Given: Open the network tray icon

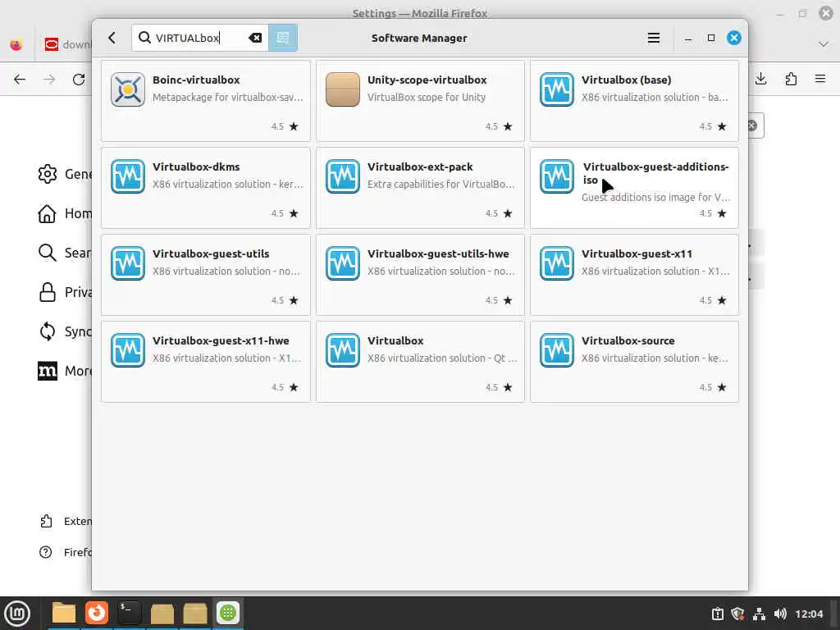Looking at the screenshot, I should tap(759, 614).
